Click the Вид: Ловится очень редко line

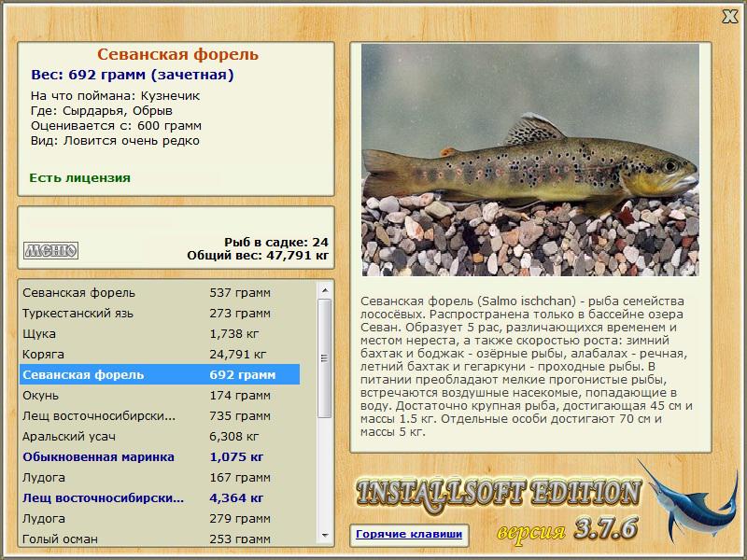pos(115,141)
